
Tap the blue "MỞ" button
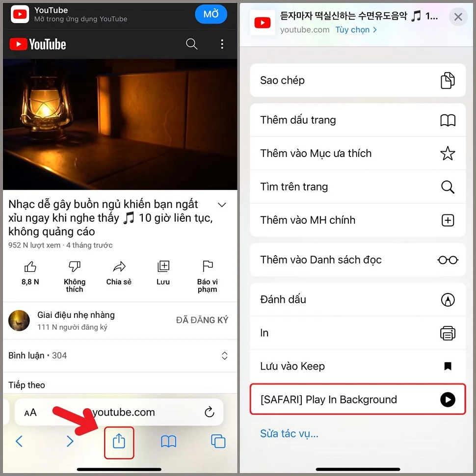(211, 14)
